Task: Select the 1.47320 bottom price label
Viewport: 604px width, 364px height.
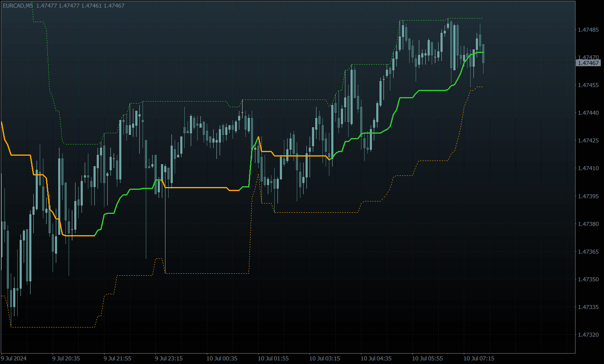Action: pos(588,335)
